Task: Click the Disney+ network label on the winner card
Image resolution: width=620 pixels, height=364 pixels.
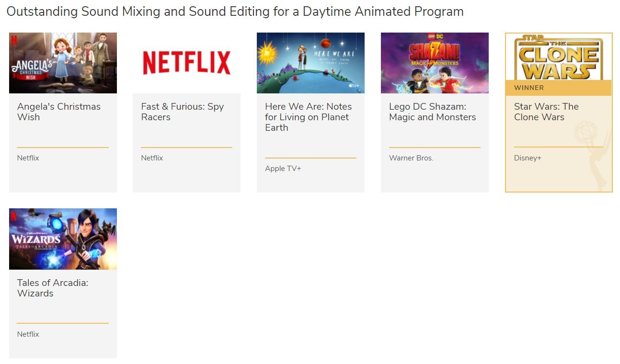Action: (528, 158)
